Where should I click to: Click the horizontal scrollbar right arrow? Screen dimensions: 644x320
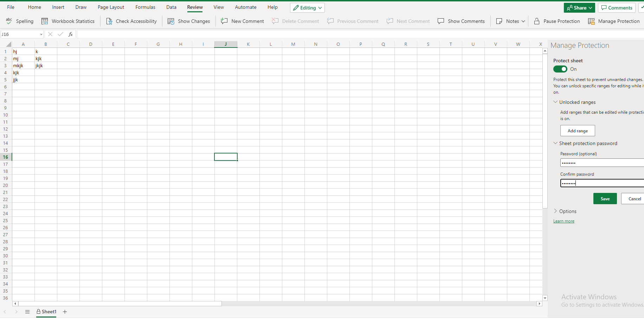[x=539, y=303]
